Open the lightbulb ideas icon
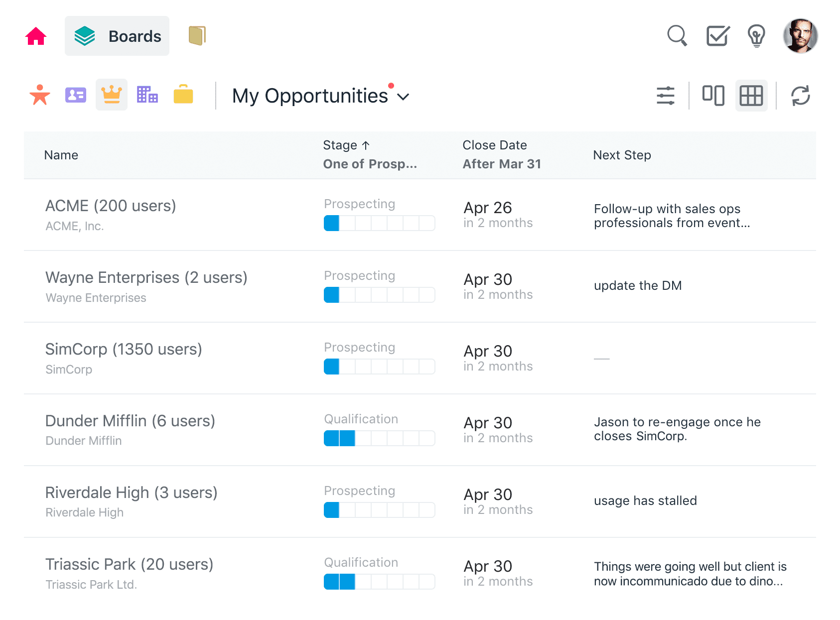The width and height of the screenshot is (840, 620). [x=756, y=36]
